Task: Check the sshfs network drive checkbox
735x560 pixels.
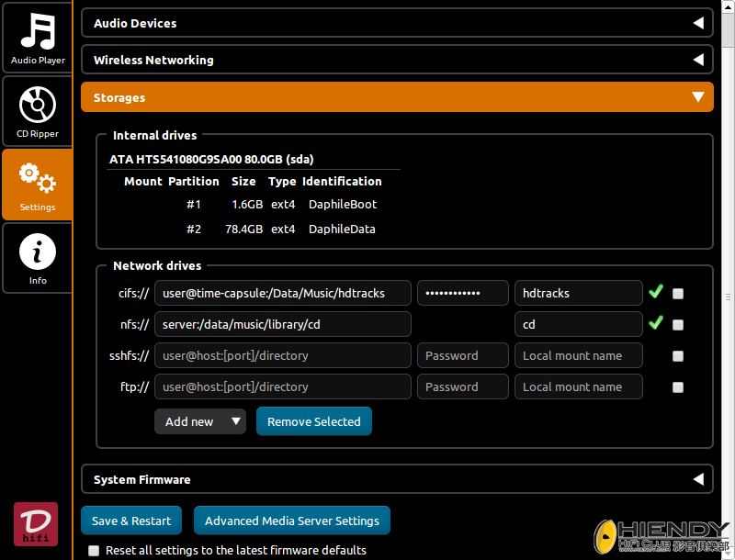Action: click(x=678, y=356)
